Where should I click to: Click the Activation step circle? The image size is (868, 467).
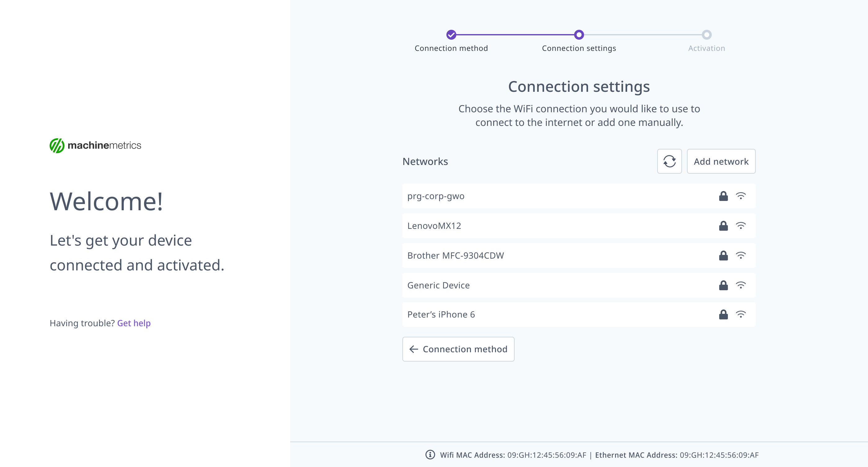point(706,35)
